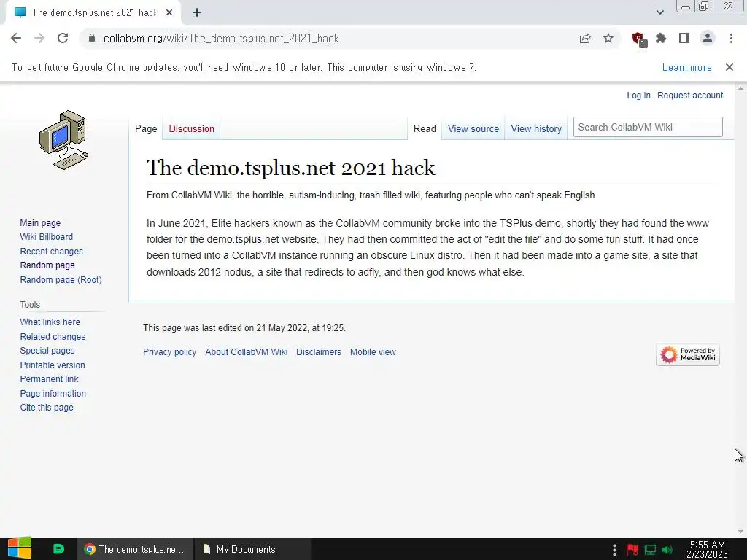Click the Powered by MediaWiki badge
This screenshot has height=560, width=747.
click(687, 355)
